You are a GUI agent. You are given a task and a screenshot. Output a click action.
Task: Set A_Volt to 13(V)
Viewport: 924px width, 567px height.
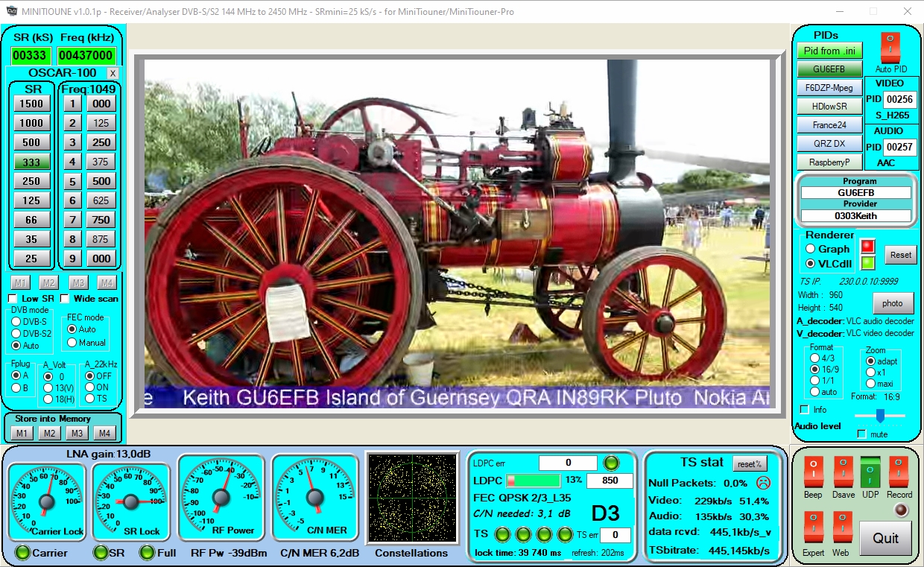(48, 387)
